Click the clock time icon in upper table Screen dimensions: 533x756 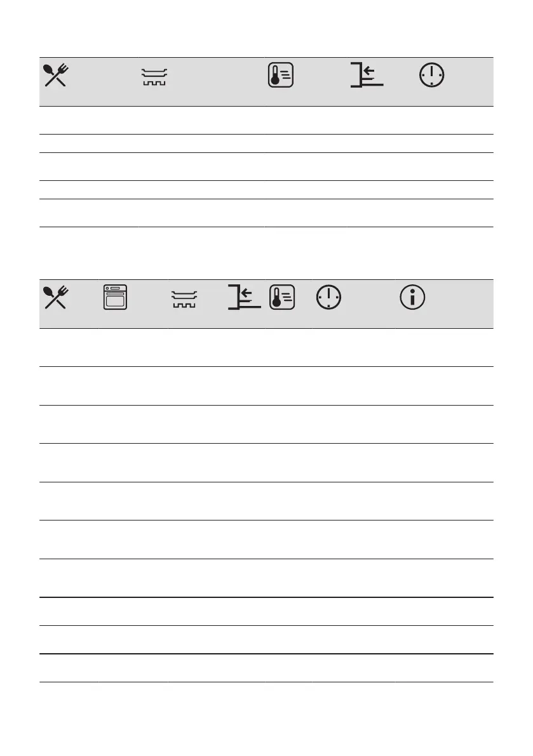click(x=432, y=75)
